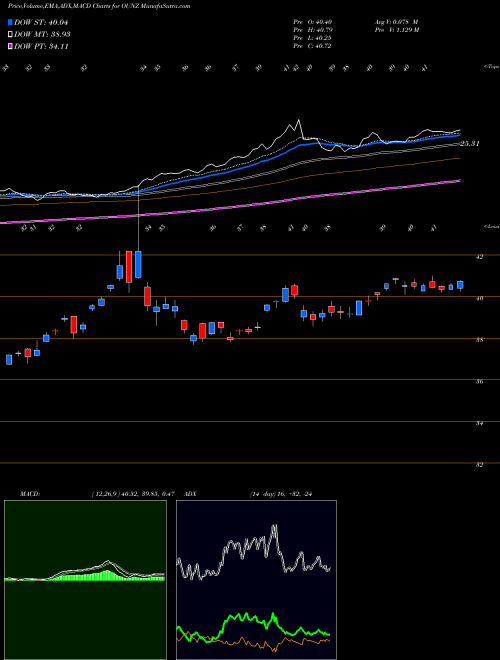Click the 32 price axis label
Image resolution: width=500 pixels, height=660 pixels.
(480, 465)
